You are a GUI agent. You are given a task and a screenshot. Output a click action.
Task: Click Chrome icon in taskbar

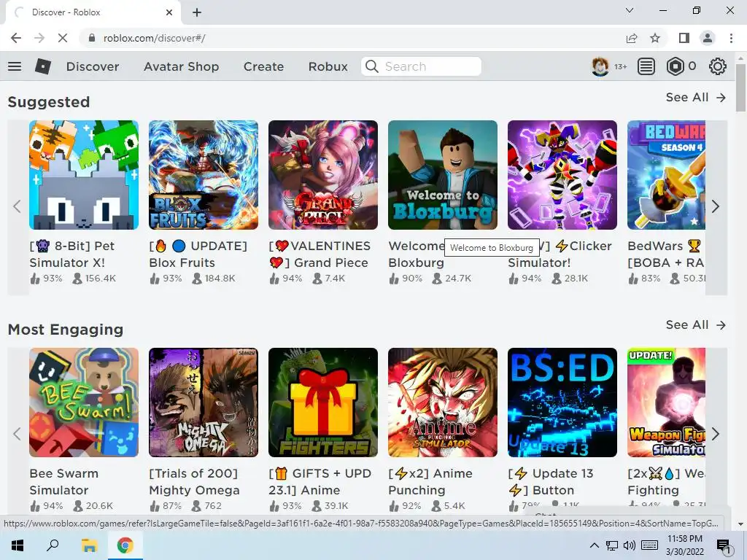125,545
